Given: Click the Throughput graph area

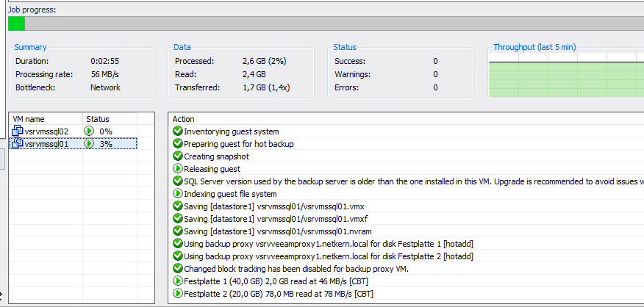Looking at the screenshot, I should pyautogui.click(x=566, y=75).
